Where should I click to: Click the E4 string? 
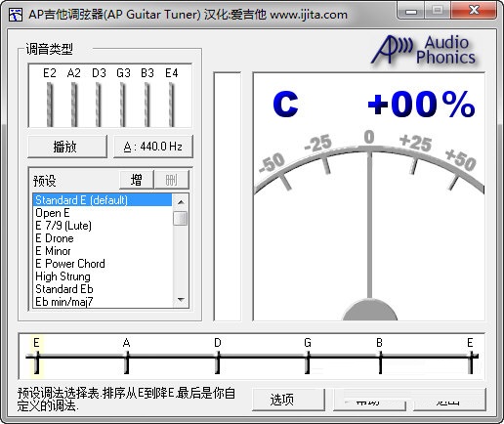pyautogui.click(x=172, y=105)
